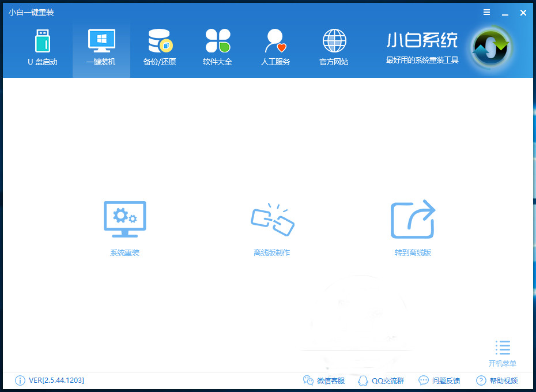Go to the 人工服务 support tab
Image resolution: width=536 pixels, height=392 pixels.
(x=275, y=48)
